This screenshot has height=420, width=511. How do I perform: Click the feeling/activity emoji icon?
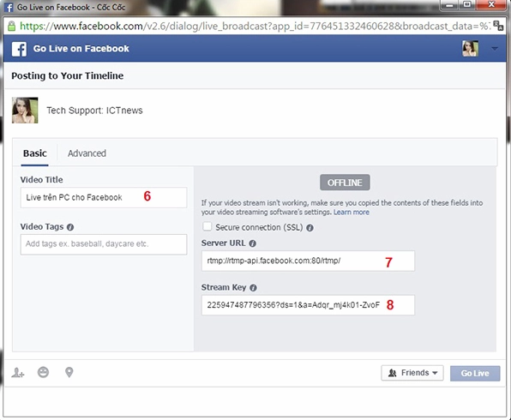point(44,372)
